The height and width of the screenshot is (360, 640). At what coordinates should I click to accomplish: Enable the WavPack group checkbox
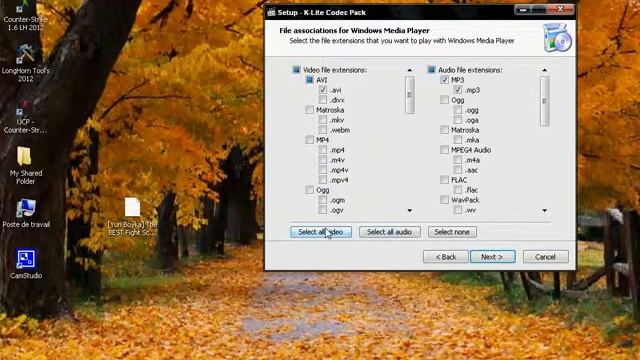tap(444, 200)
